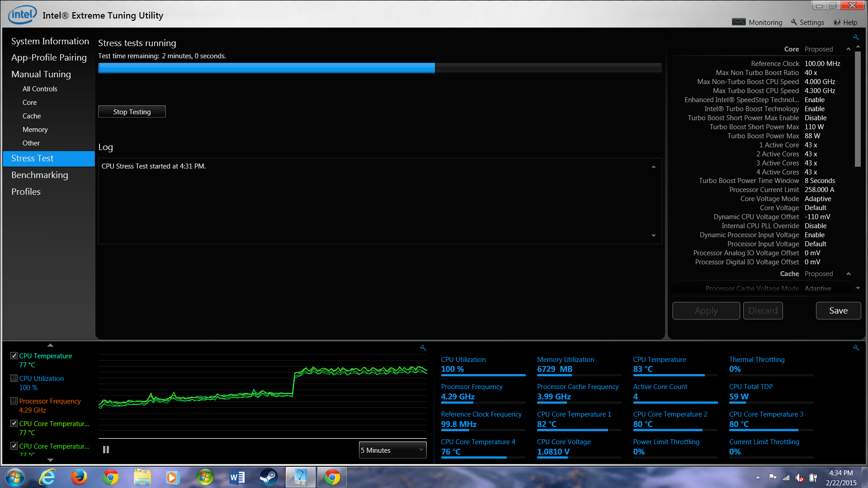
Task: Select Other tuning subsection
Action: 31,143
